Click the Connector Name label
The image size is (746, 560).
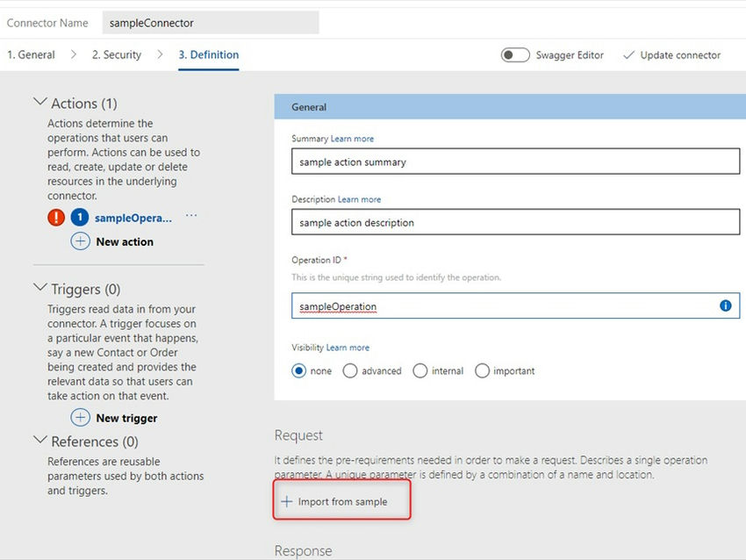pyautogui.click(x=47, y=23)
